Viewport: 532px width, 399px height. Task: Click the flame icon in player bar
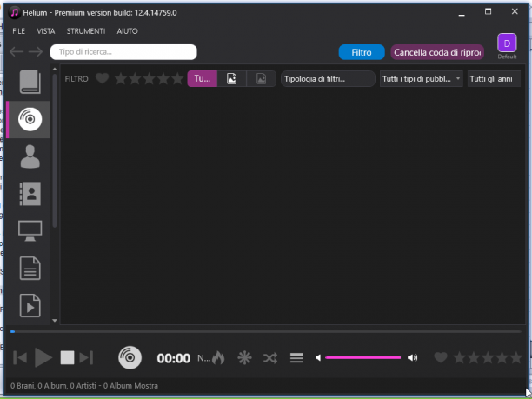click(218, 357)
